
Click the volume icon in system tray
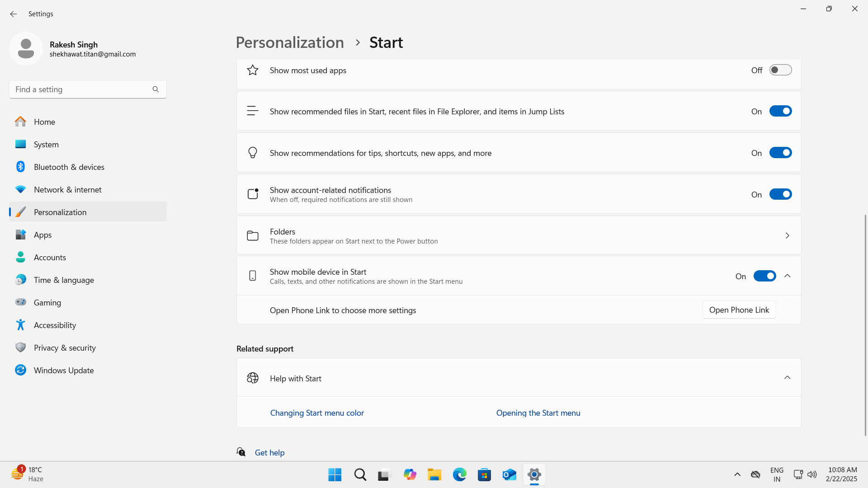812,474
